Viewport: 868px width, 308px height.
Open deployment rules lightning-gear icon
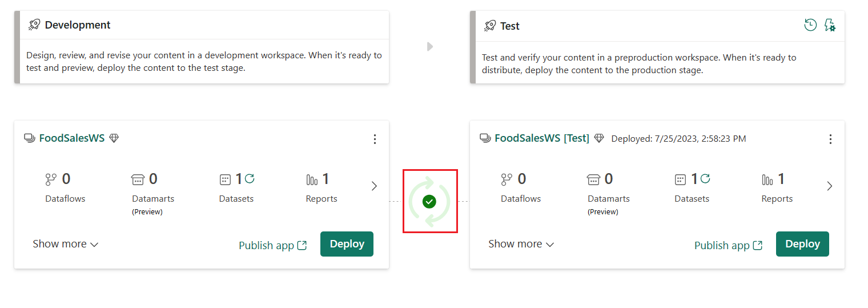tap(830, 25)
